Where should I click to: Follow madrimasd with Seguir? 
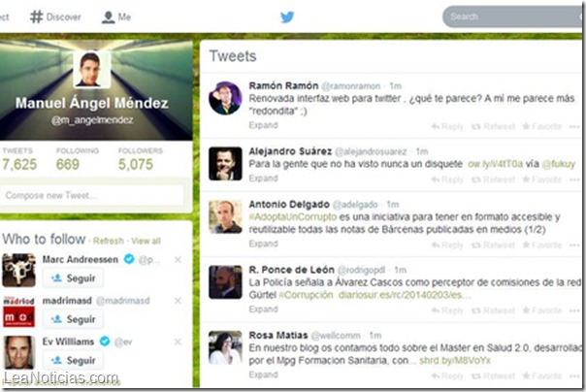click(73, 319)
